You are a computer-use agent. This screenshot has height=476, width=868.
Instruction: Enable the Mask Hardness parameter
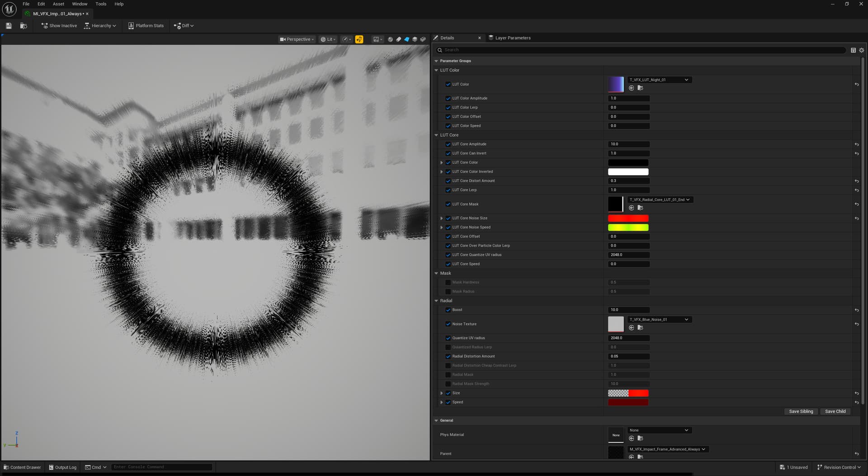pyautogui.click(x=448, y=282)
